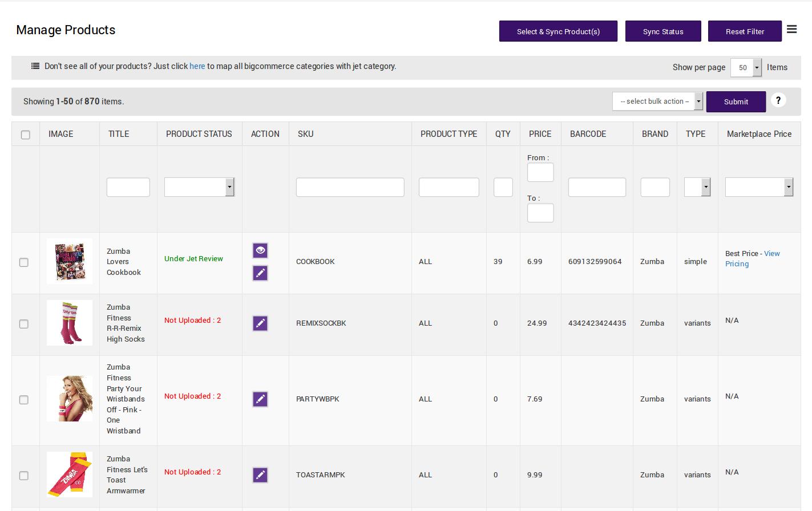Edit the REMIXSOCKBK product using pencil icon

tap(260, 323)
